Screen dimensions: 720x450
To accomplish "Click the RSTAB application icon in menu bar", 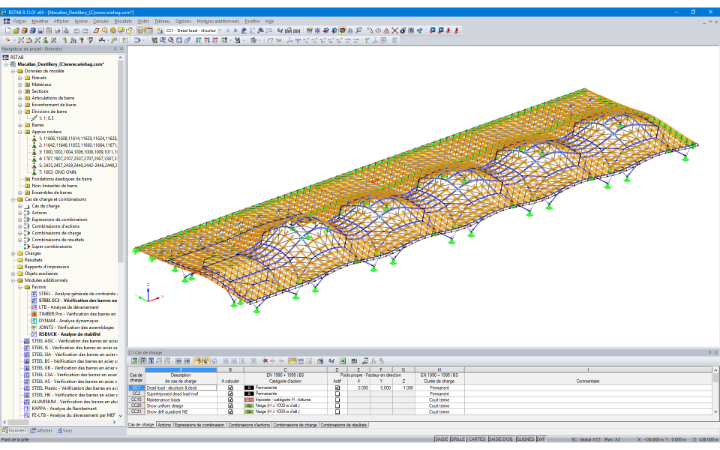I will click(x=6, y=21).
